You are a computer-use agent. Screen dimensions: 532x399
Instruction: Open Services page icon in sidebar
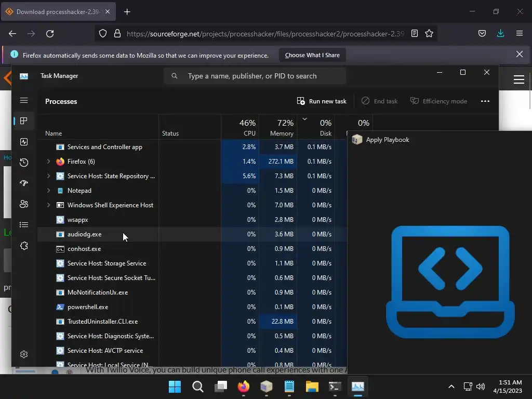[x=24, y=246]
